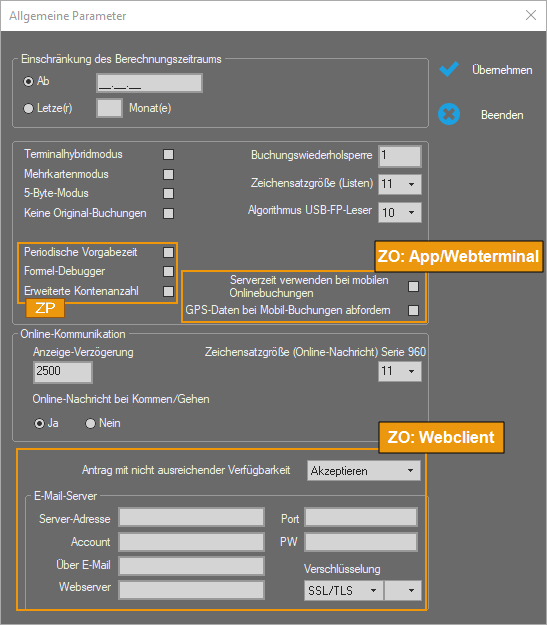
Task: Open Zeichensatzgröße (Online-Nachricht) Serie 960 dropdown
Action: (x=399, y=371)
